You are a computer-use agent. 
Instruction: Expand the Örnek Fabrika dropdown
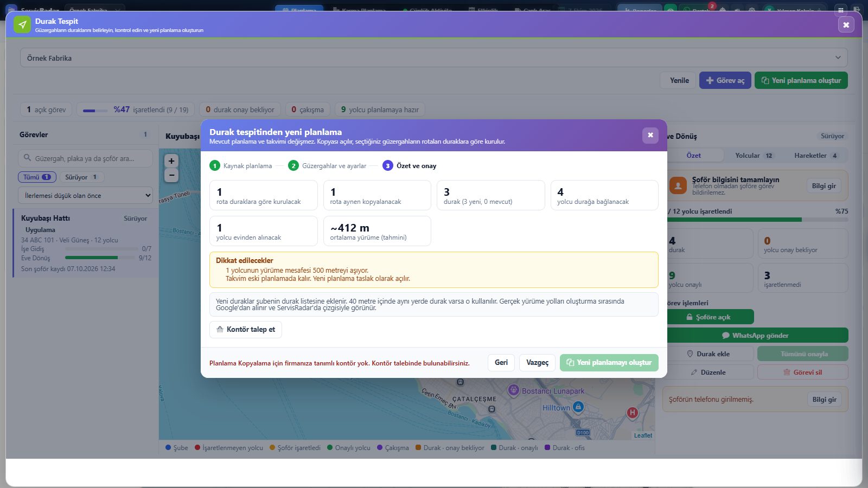[x=434, y=58]
